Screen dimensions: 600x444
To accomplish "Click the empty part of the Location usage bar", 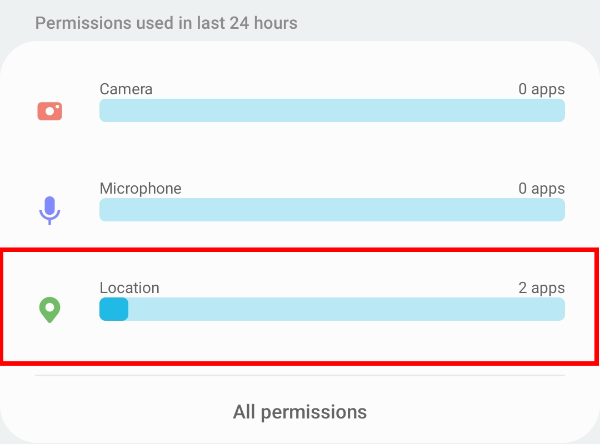I will pyautogui.click(x=345, y=309).
